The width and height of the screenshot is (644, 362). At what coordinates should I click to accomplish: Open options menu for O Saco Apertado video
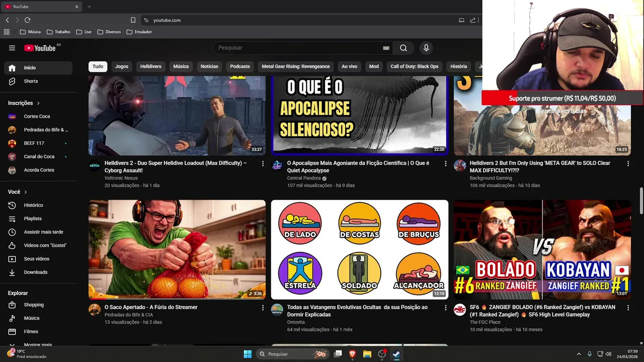click(263, 308)
